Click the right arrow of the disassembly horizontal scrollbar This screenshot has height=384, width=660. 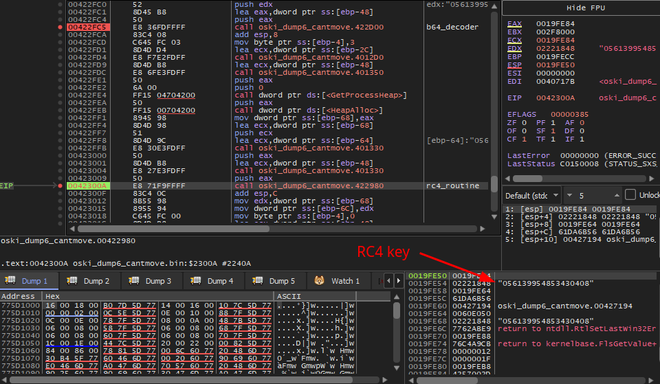tap(482, 229)
